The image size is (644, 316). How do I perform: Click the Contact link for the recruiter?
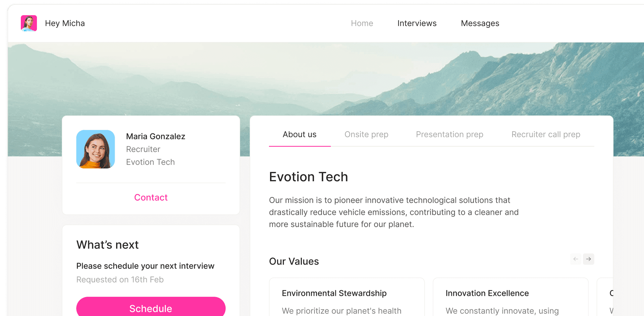151,197
